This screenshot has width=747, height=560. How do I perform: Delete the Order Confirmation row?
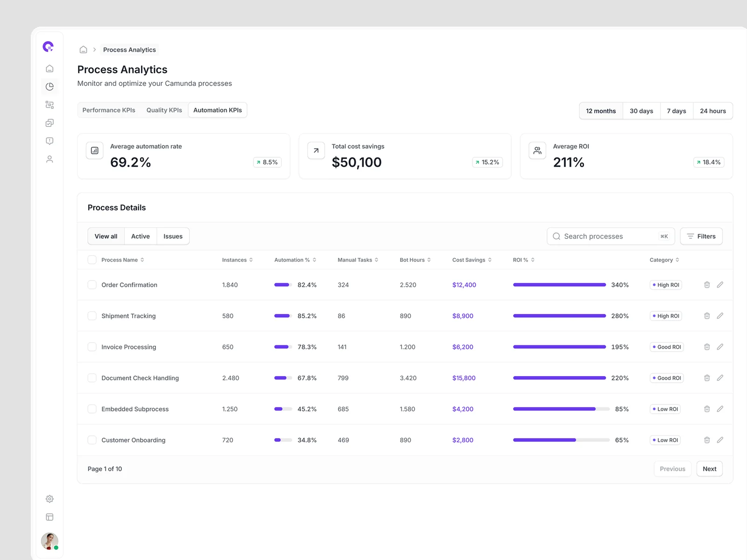707,285
